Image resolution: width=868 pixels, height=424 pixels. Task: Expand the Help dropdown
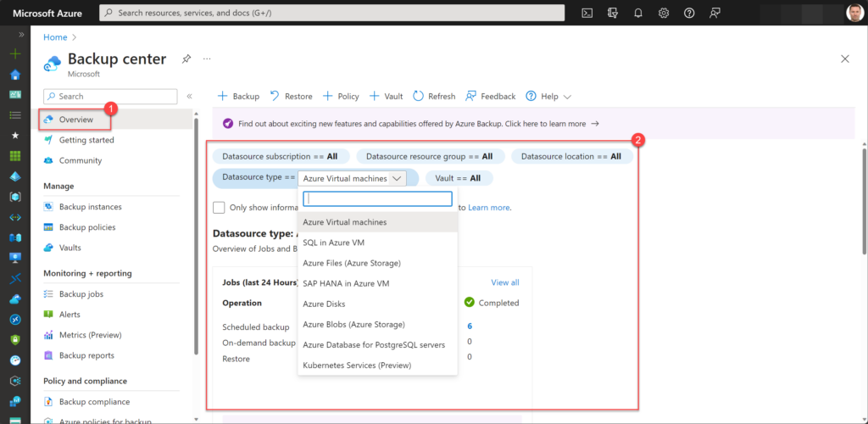(548, 97)
